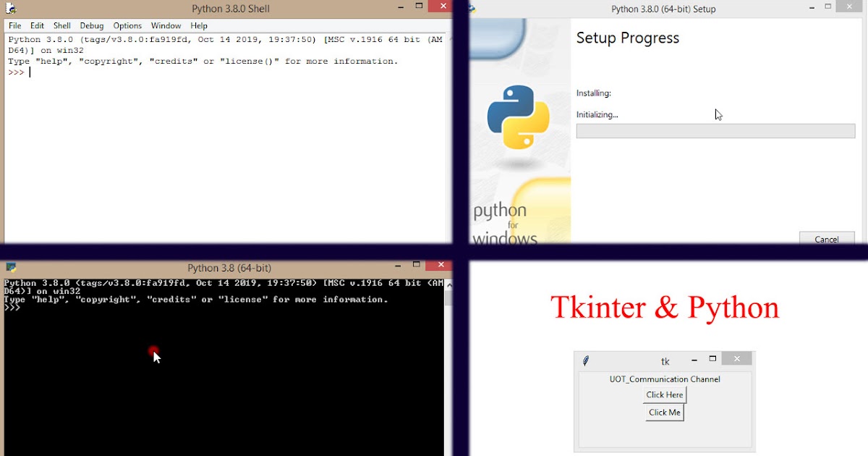Open the Options menu in IDLE
The image size is (868, 456).
(x=127, y=25)
